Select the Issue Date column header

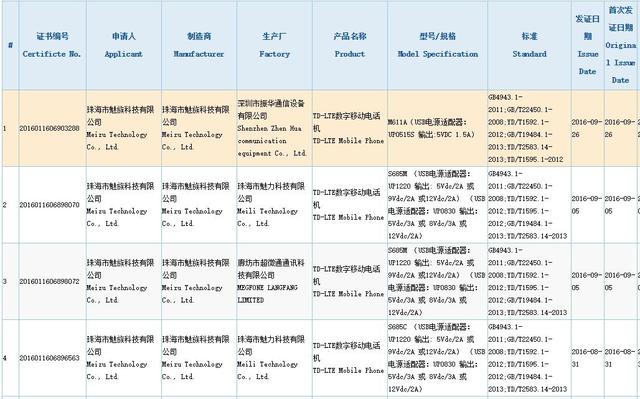588,45
